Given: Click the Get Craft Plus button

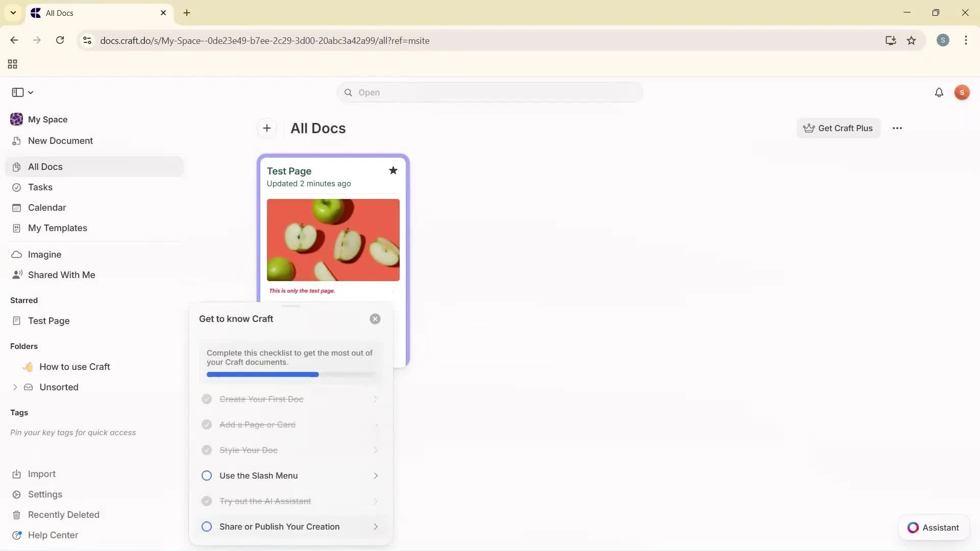Looking at the screenshot, I should tap(839, 128).
